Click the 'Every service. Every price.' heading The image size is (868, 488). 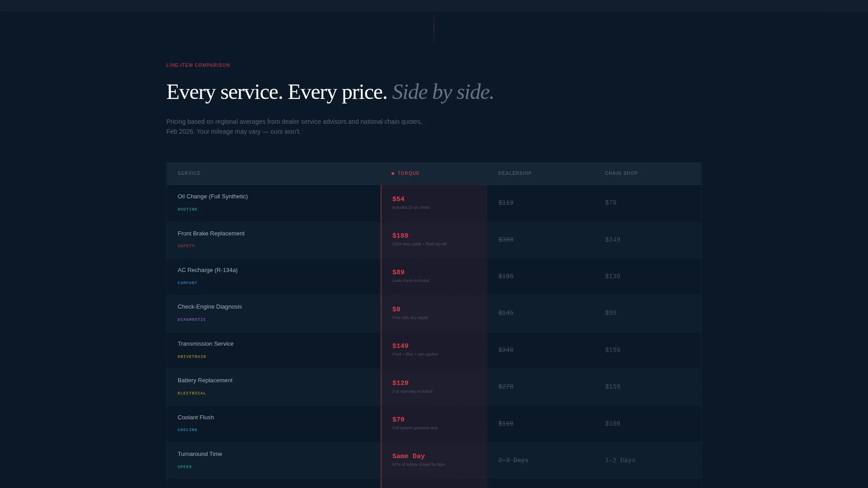tap(277, 92)
